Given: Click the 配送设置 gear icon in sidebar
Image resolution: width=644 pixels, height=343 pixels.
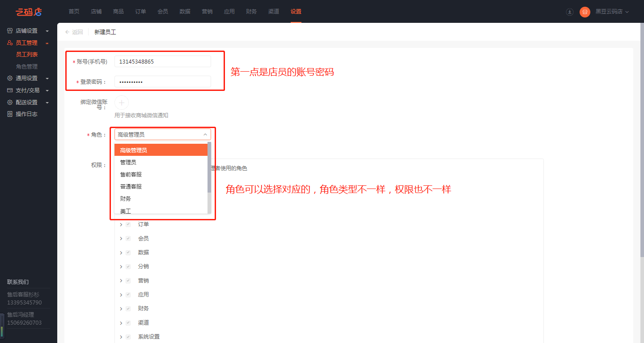Looking at the screenshot, I should 10,103.
